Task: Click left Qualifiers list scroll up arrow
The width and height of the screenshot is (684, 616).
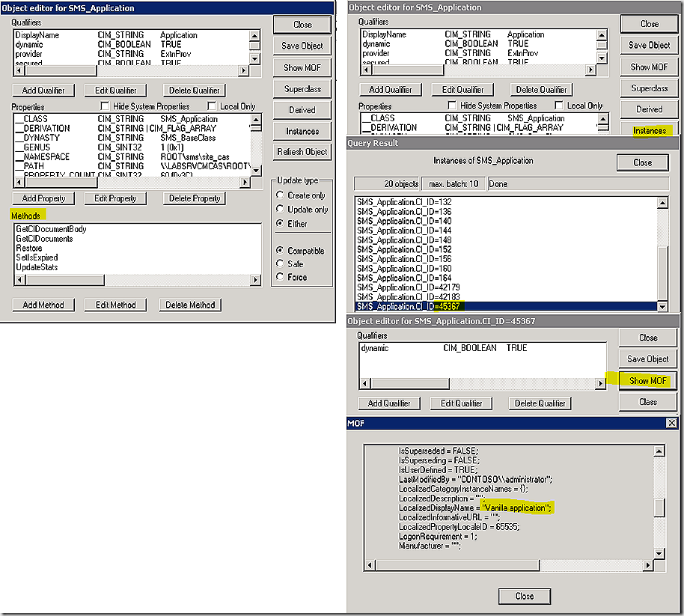Action: coord(254,35)
